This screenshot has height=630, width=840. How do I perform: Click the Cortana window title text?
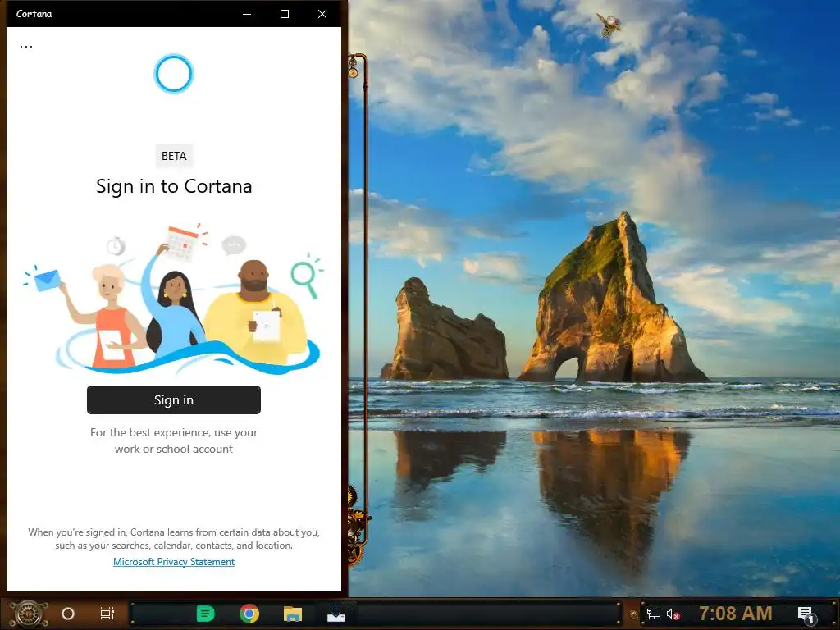coord(34,14)
